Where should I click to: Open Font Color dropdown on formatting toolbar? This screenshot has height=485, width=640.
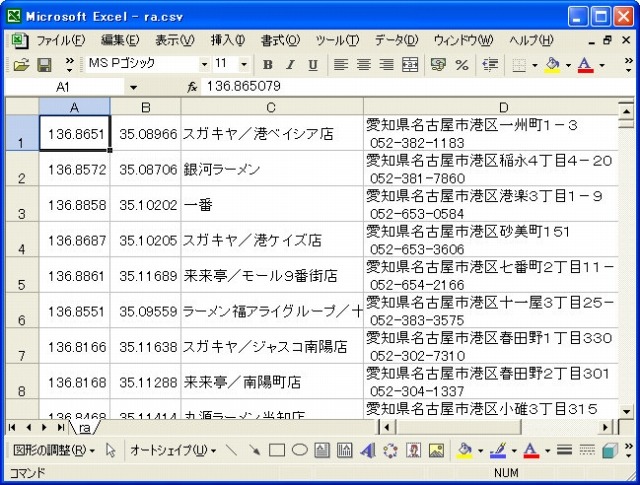[x=602, y=65]
